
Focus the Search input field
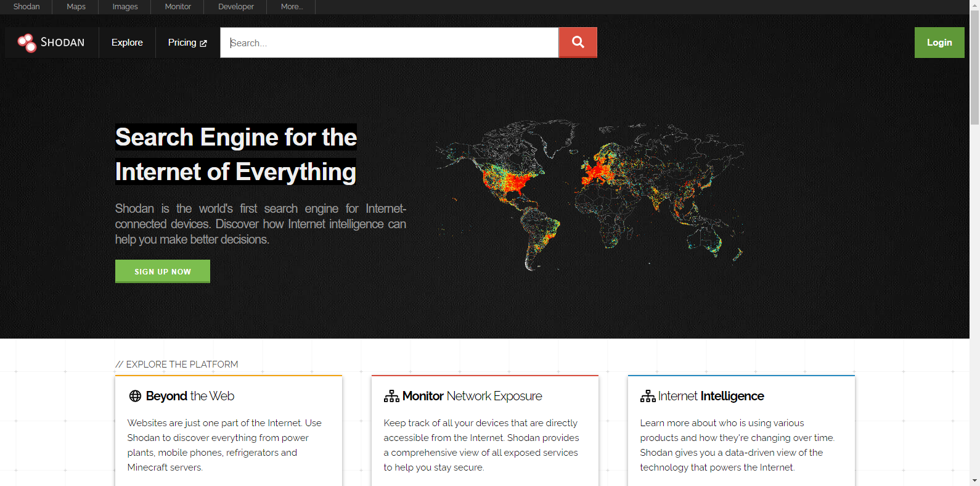click(x=390, y=43)
